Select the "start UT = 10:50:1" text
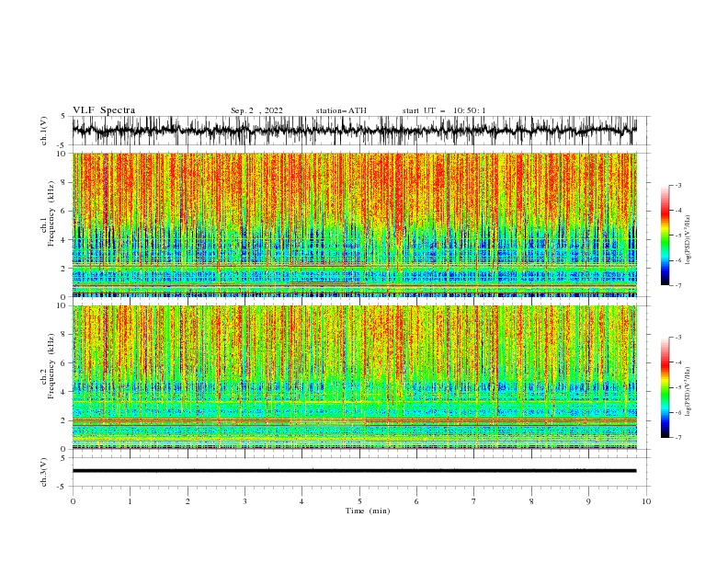The width and height of the screenshot is (728, 563). click(444, 110)
